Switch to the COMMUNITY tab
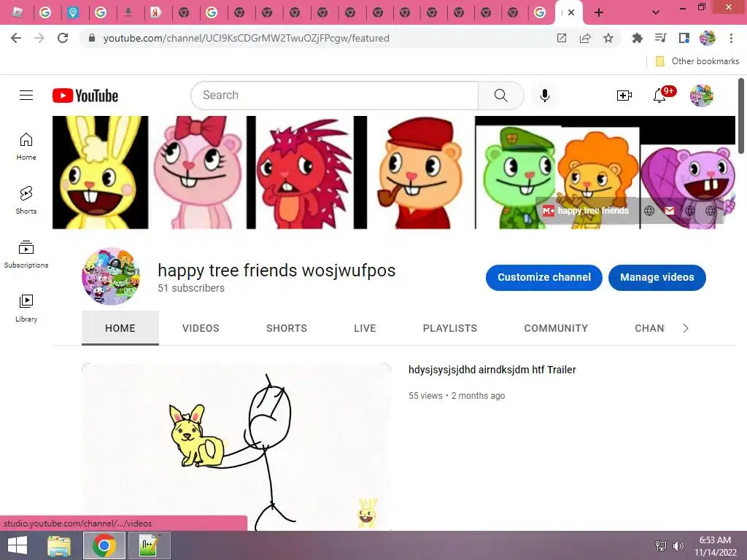The image size is (747, 560). click(x=556, y=328)
